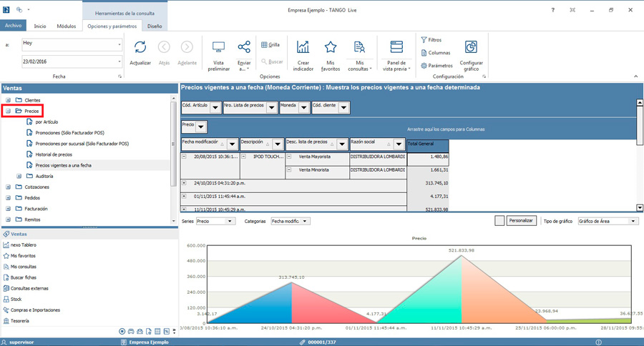Click the Atrás back arrow icon
The width and height of the screenshot is (644, 346).
pyautogui.click(x=164, y=47)
